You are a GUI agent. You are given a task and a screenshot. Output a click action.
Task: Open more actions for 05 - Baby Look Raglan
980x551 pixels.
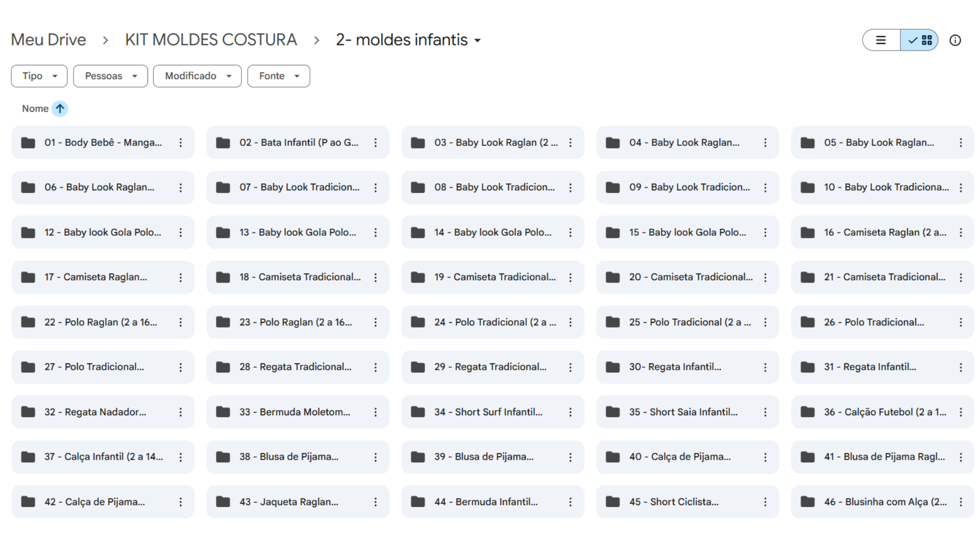[x=961, y=143]
